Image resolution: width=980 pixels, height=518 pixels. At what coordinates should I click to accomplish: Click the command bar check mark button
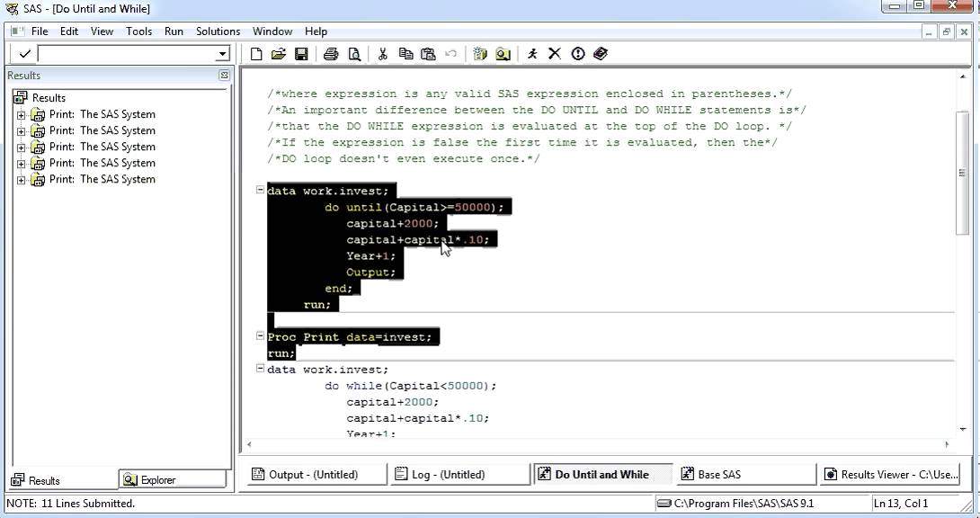click(x=24, y=54)
